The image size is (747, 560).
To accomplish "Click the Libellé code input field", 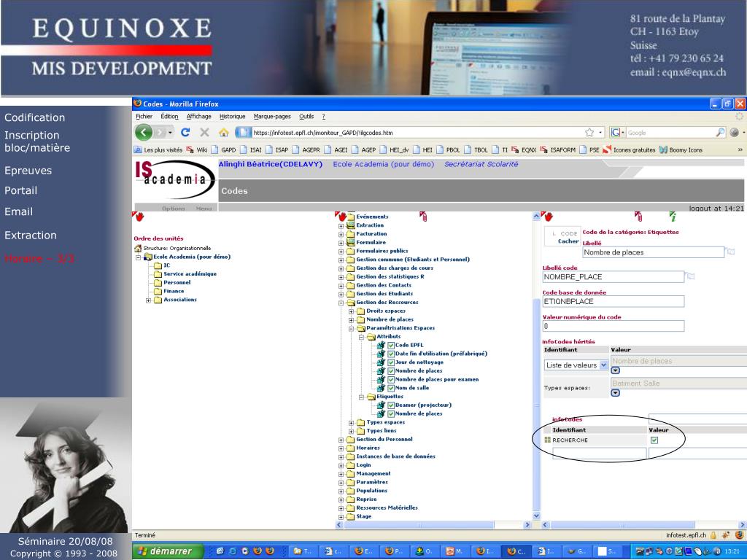I will [x=614, y=277].
